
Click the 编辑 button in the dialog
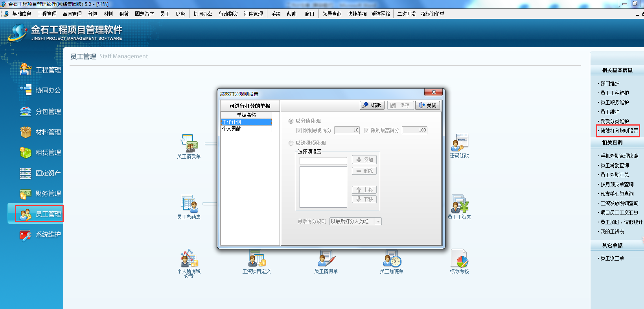[x=372, y=105]
